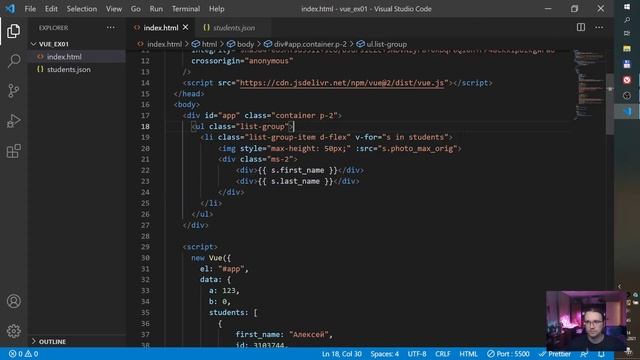Open the Manage gear icon

[13, 331]
